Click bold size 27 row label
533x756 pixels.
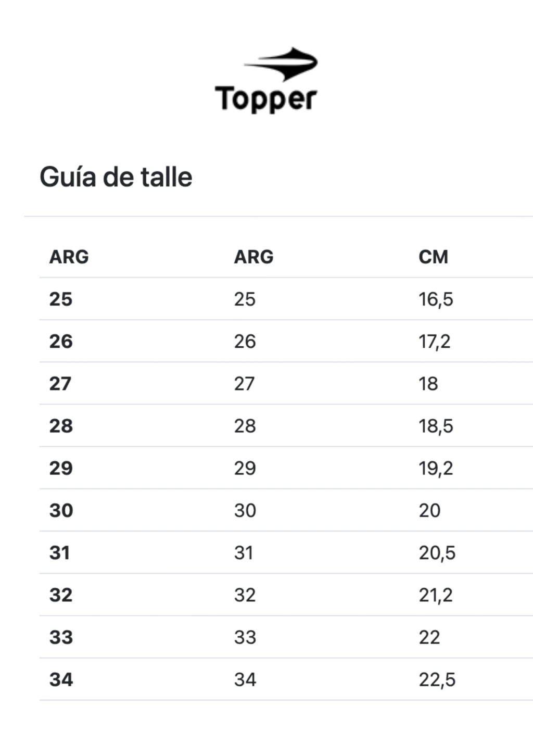[x=60, y=383]
